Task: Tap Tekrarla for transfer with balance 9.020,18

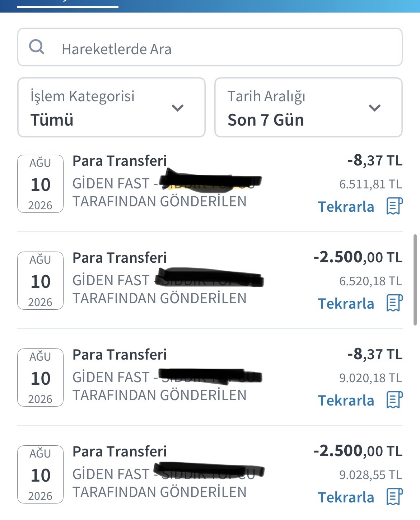Action: (x=346, y=400)
